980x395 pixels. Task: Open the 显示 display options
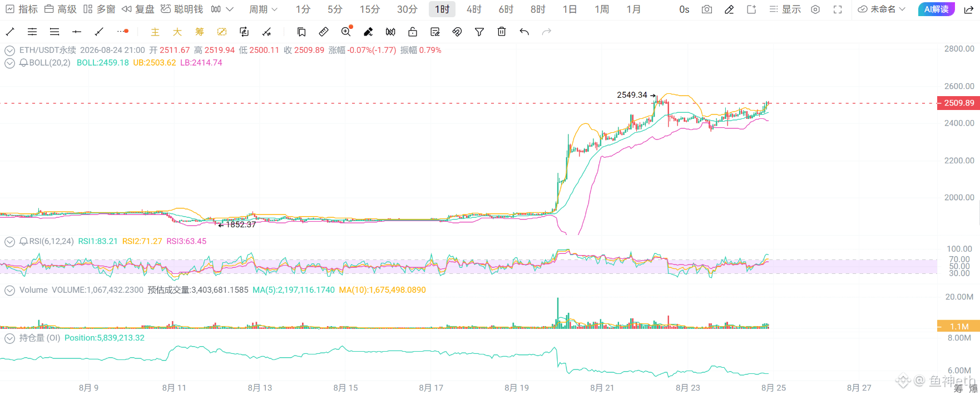[x=785, y=9]
